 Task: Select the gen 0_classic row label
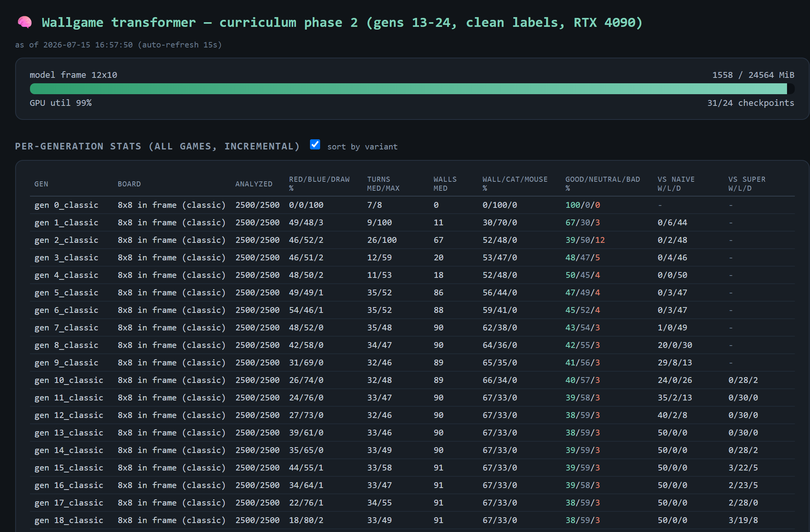point(66,205)
